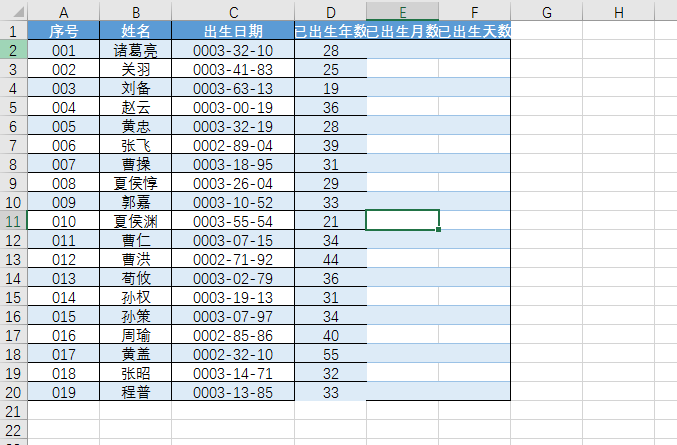Image resolution: width=677 pixels, height=445 pixels.
Task: Select serial number cell 010
Action: (63, 221)
